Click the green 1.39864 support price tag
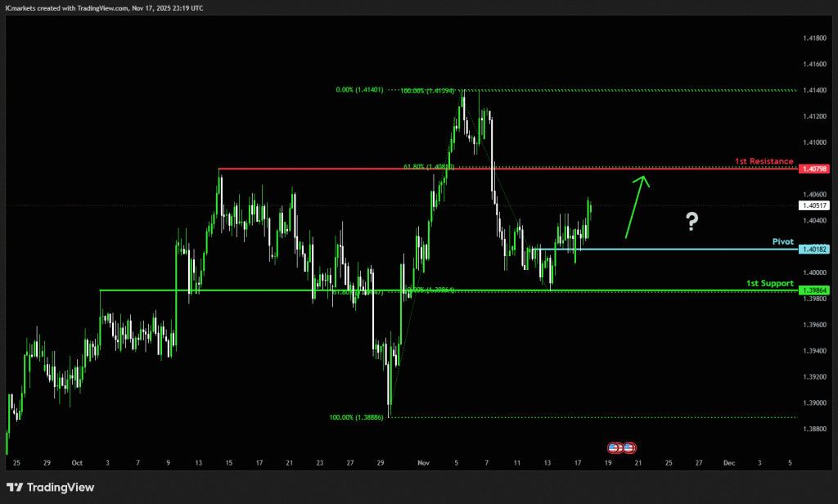The image size is (838, 504). (x=815, y=290)
